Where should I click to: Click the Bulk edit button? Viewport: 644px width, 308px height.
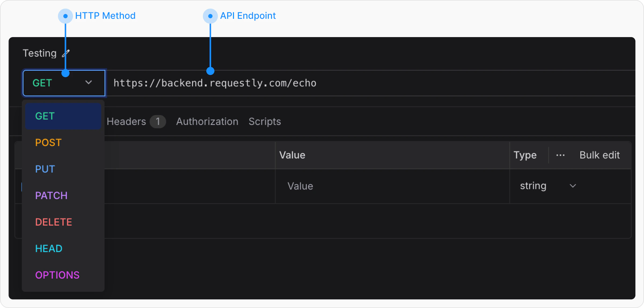click(x=599, y=155)
